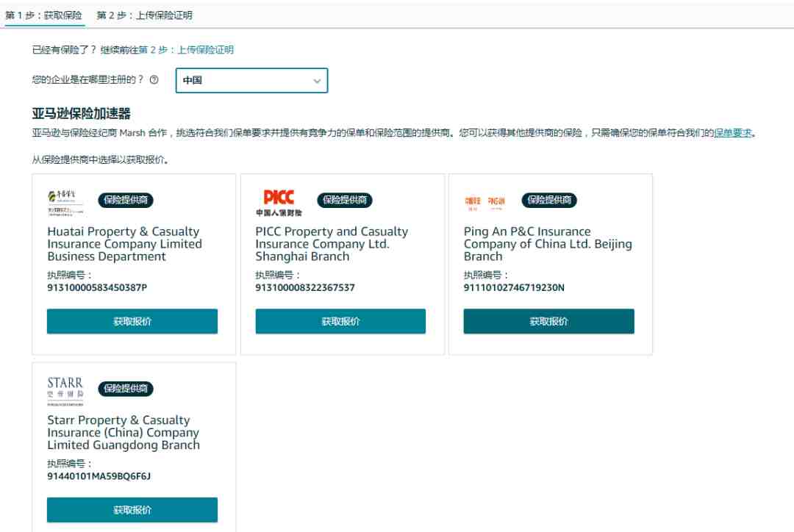The image size is (794, 532).
Task: Select license number 91440101MA59BQ6F6J
Action: tap(99, 476)
